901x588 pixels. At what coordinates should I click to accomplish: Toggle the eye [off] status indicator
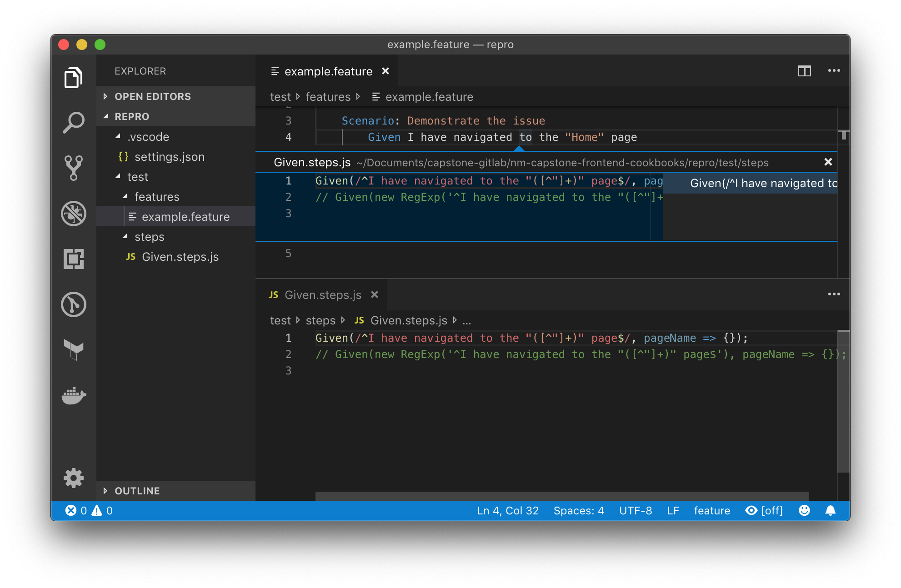click(764, 510)
